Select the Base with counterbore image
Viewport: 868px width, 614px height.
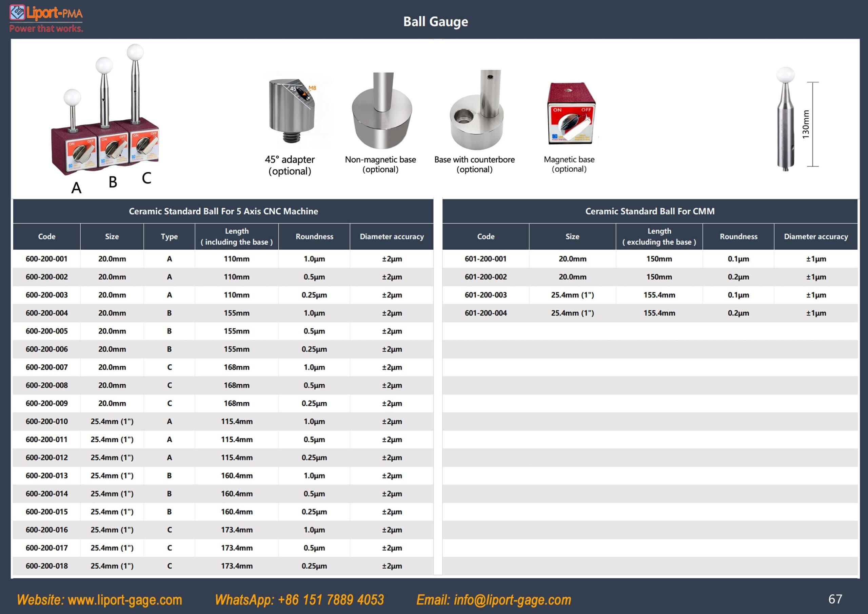[476, 110]
